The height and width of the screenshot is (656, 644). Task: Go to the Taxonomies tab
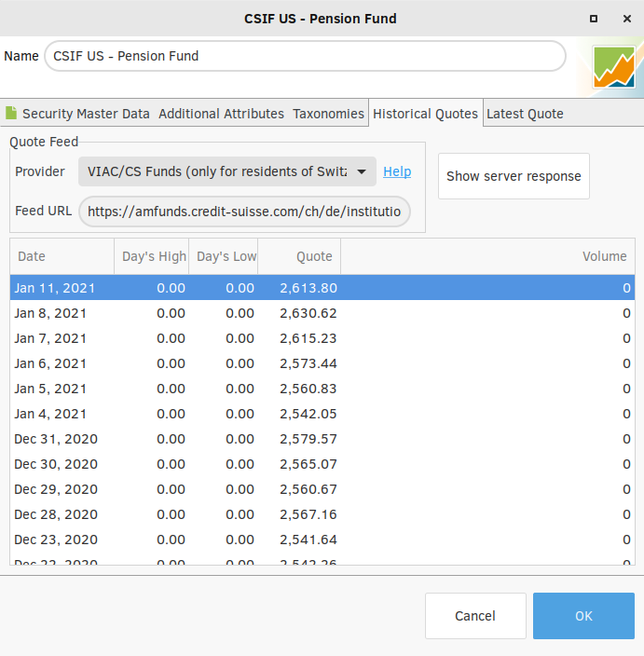(328, 114)
